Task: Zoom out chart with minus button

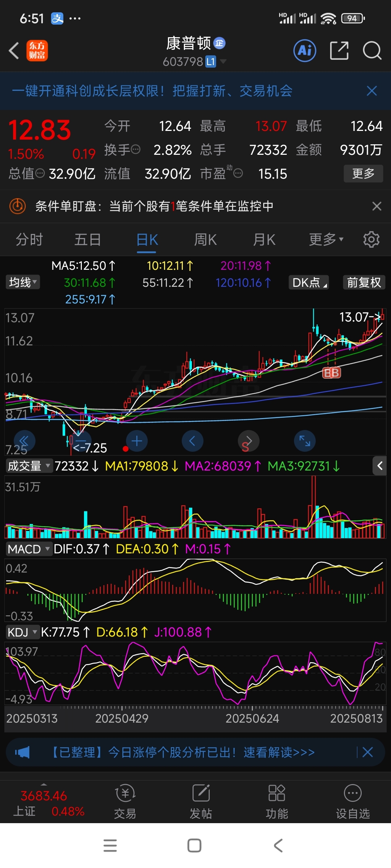Action: click(x=80, y=441)
